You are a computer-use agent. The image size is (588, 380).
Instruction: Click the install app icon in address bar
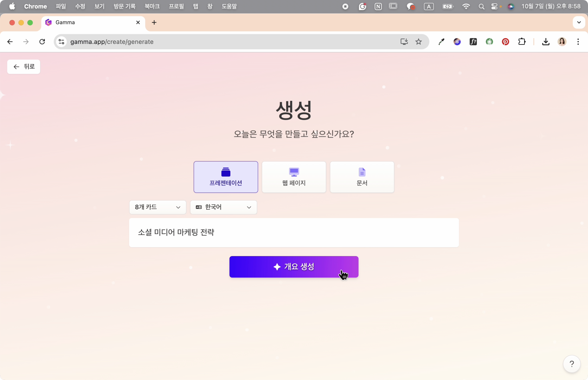(404, 42)
